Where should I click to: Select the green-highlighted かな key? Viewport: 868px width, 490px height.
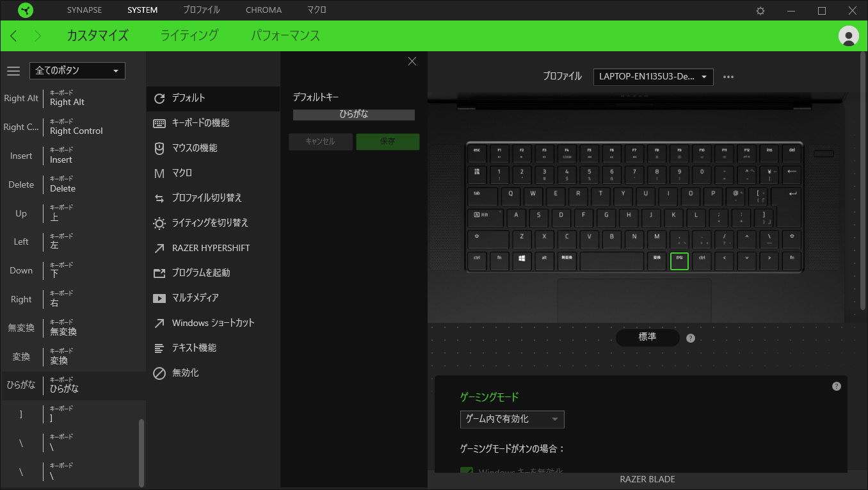[679, 261]
